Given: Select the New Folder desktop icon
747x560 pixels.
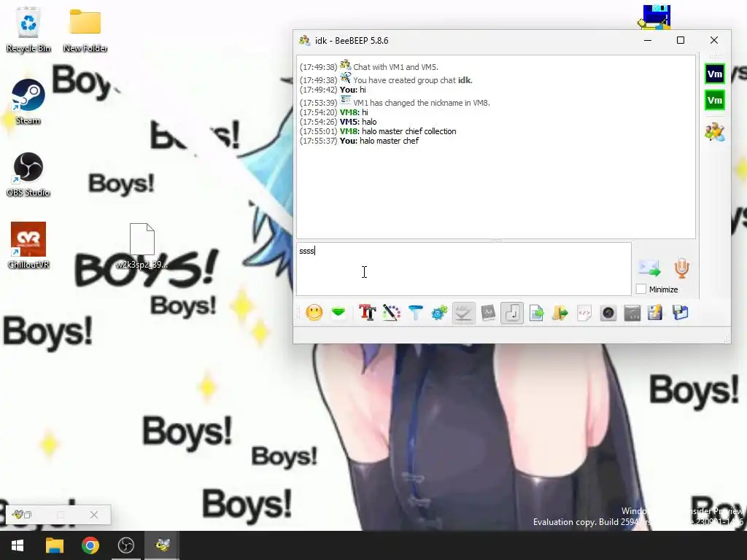Looking at the screenshot, I should coord(85,29).
